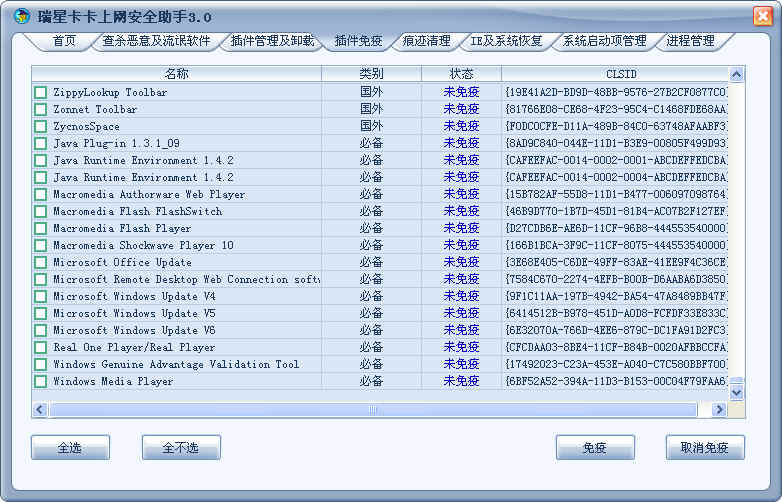782x502 pixels.
Task: Click 国外 category of Zonnet Toolbar
Action: tap(372, 109)
